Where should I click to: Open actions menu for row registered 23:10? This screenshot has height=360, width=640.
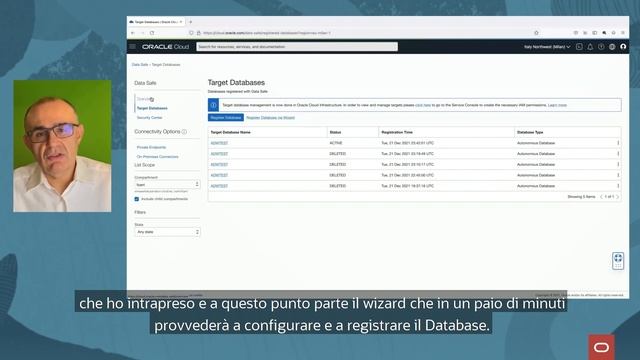point(618,164)
